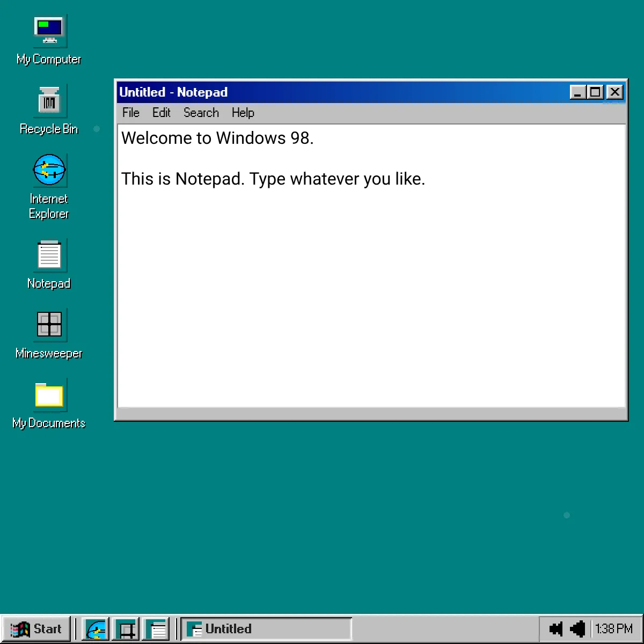Close the Notepad window
This screenshot has height=644, width=644.
pos(614,92)
